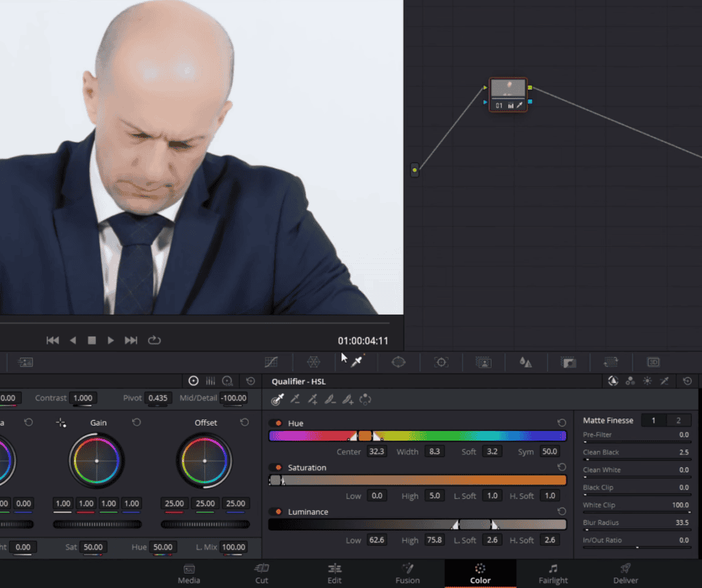Open the Key palette
The image size is (702, 588).
pos(568,362)
